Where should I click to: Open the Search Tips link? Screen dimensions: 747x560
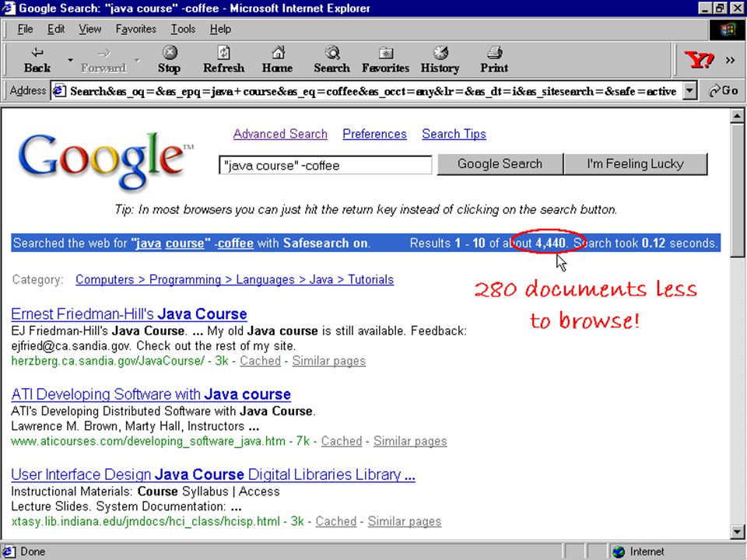pos(454,135)
